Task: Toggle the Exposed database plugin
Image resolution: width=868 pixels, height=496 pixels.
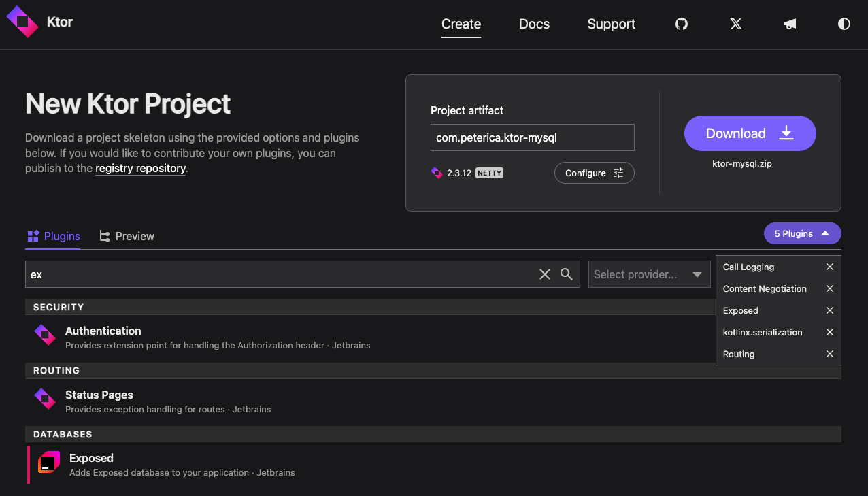Action: click(x=433, y=465)
